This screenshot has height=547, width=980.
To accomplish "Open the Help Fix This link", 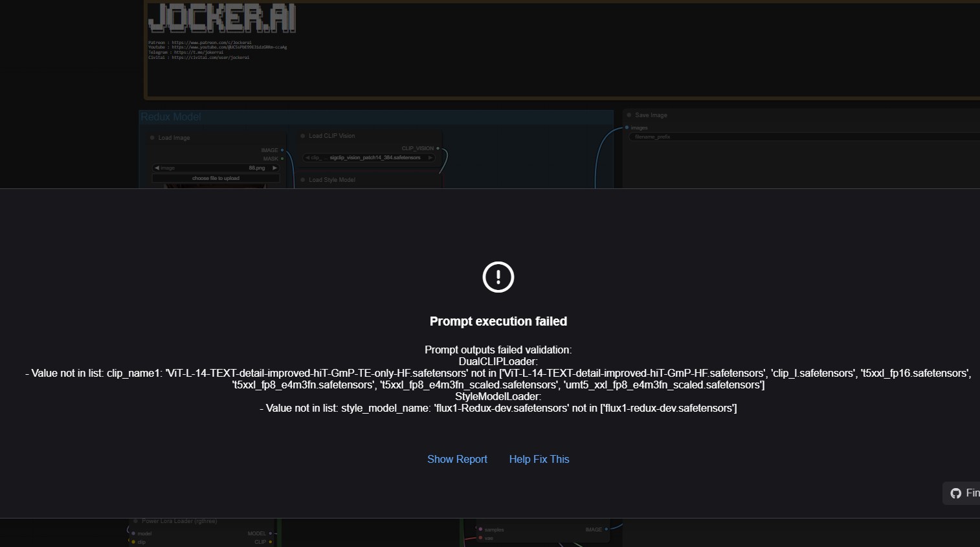I will click(x=539, y=459).
